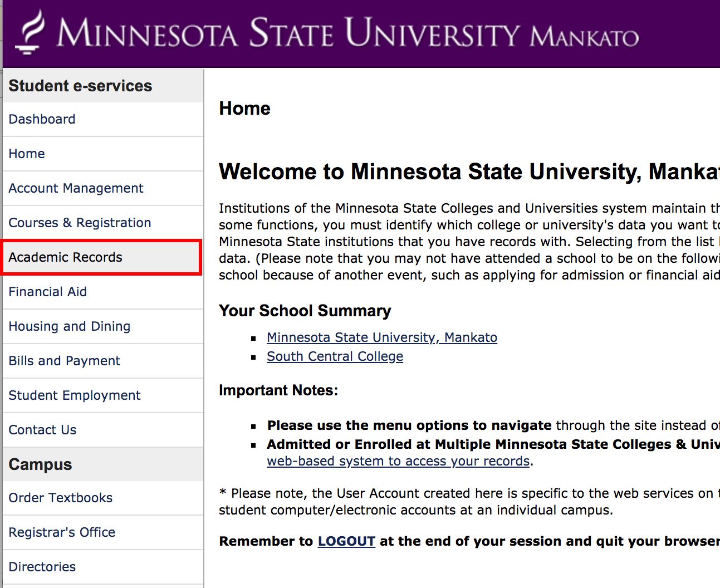This screenshot has width=720, height=588.
Task: Open Courses & Registration
Action: pyautogui.click(x=80, y=223)
